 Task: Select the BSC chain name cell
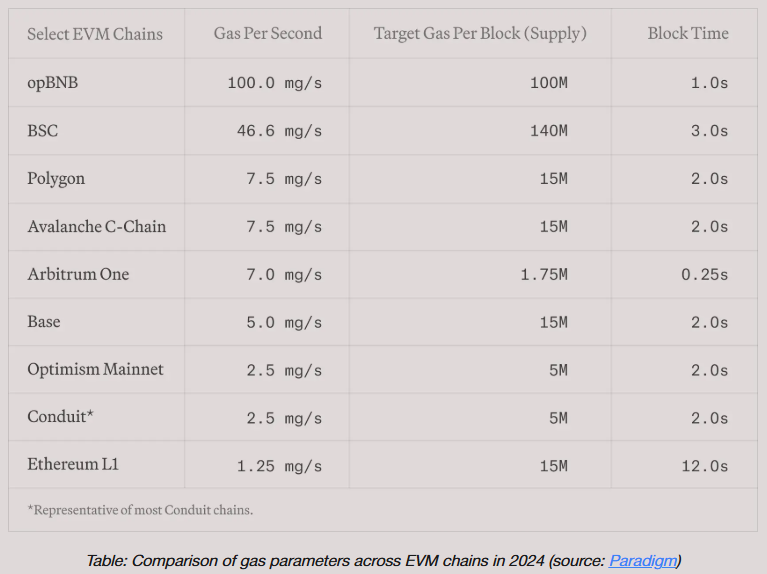click(43, 131)
